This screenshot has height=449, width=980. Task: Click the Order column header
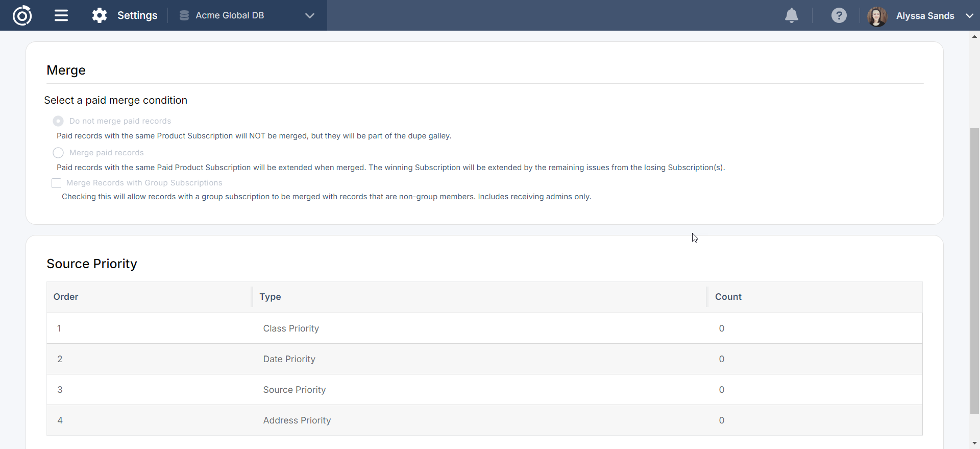coord(66,297)
